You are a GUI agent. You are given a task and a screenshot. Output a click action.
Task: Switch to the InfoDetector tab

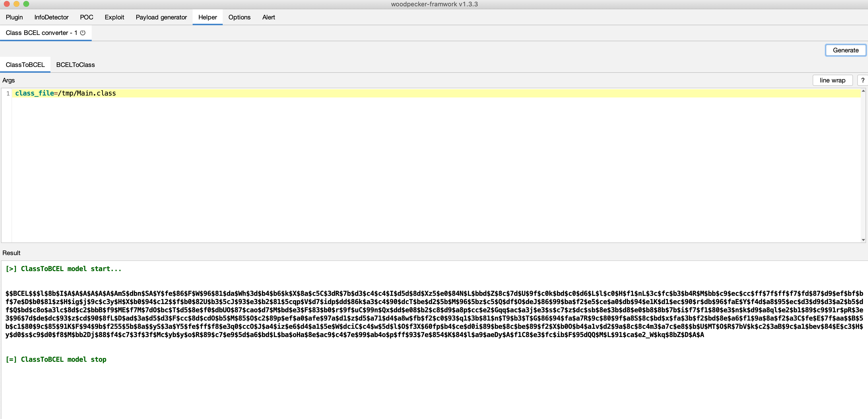pyautogui.click(x=51, y=17)
